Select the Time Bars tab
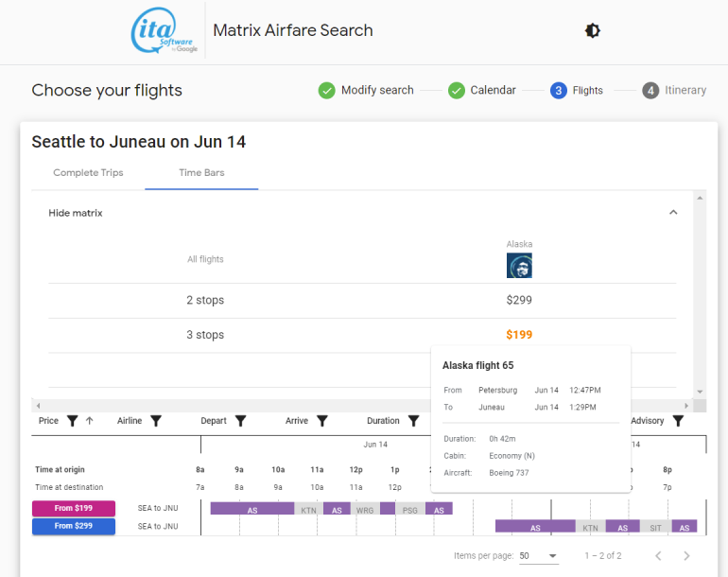Image resolution: width=728 pixels, height=577 pixels. pos(201,173)
